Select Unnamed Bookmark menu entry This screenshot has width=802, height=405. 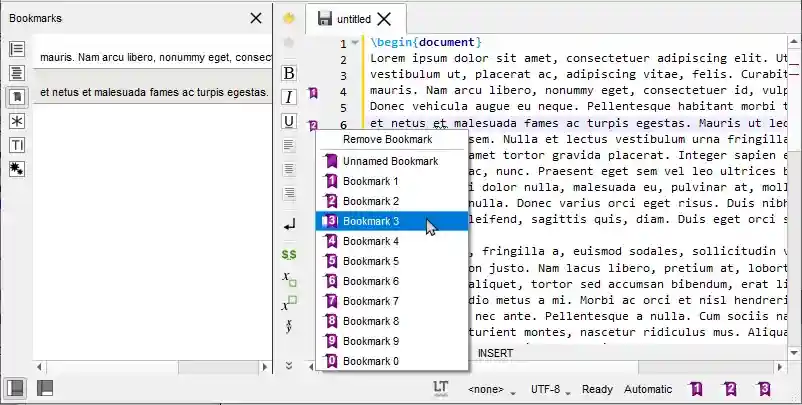point(392,161)
